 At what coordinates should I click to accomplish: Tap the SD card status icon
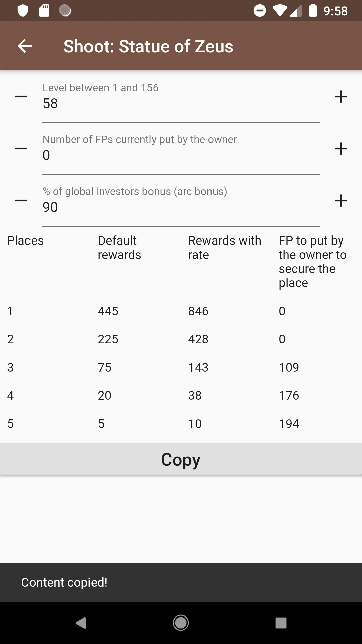[44, 11]
